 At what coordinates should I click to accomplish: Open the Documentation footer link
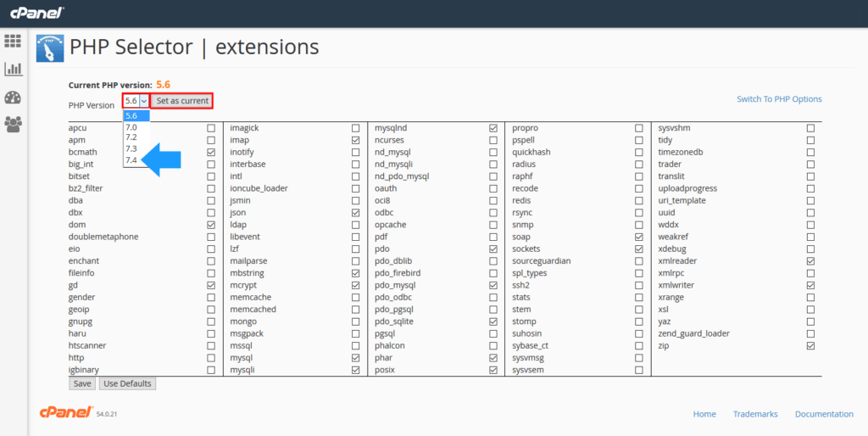tap(824, 414)
